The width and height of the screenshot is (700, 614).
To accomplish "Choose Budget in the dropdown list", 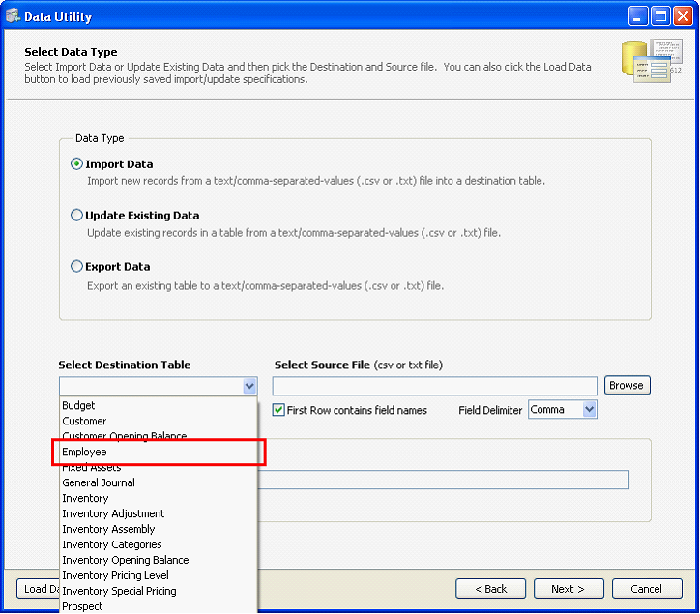I will 79,405.
